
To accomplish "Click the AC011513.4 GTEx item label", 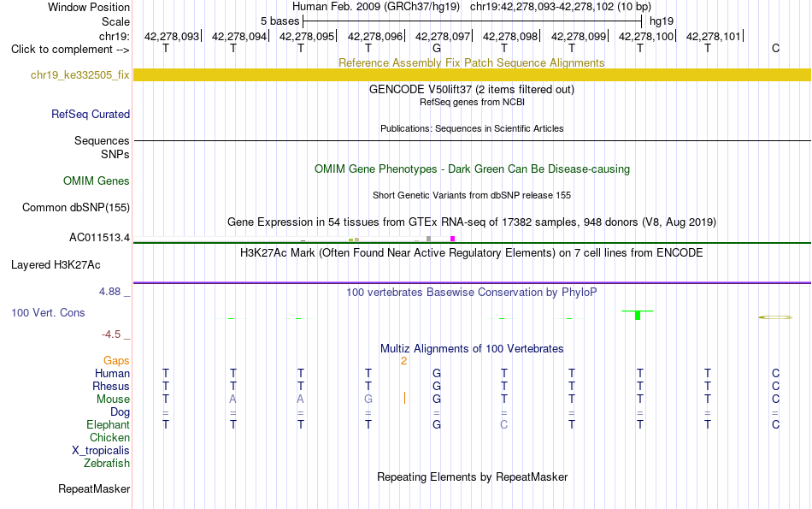I will click(x=99, y=238).
